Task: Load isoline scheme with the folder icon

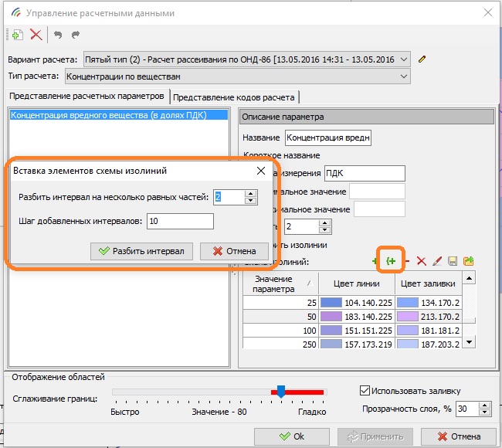Action: click(x=468, y=262)
